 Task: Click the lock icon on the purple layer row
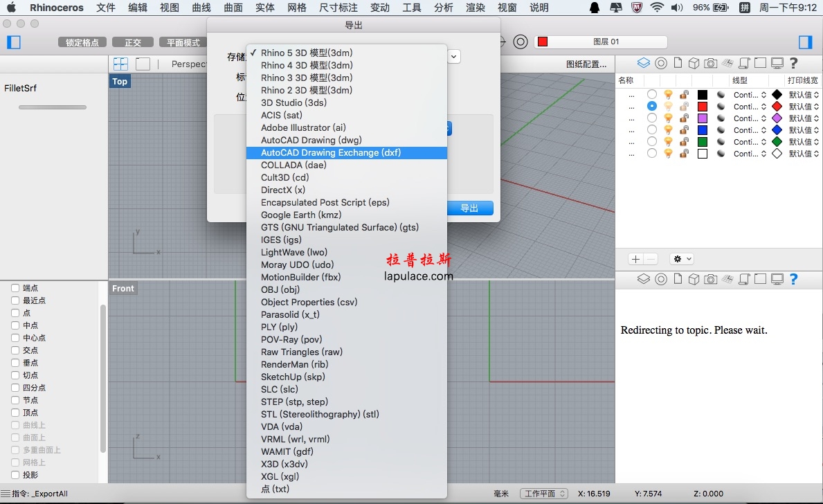pyautogui.click(x=684, y=118)
